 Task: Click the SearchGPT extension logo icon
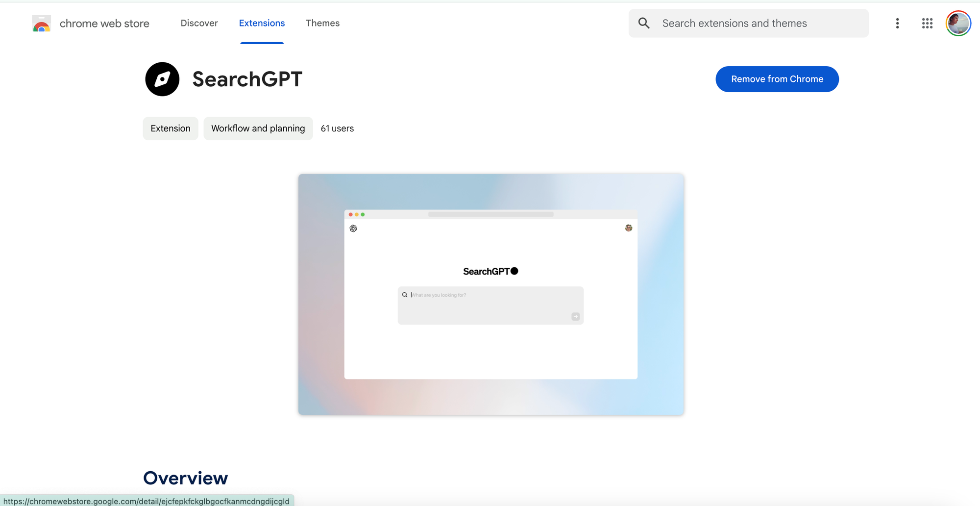click(x=162, y=79)
